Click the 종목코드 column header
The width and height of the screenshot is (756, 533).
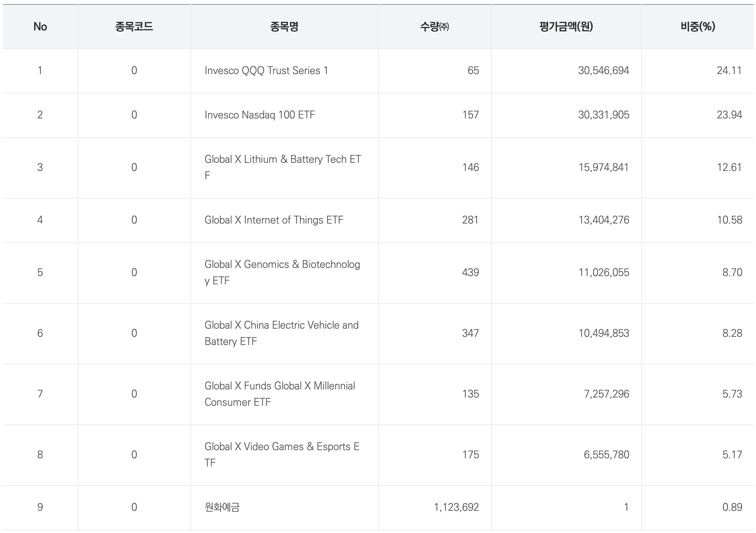(x=134, y=27)
